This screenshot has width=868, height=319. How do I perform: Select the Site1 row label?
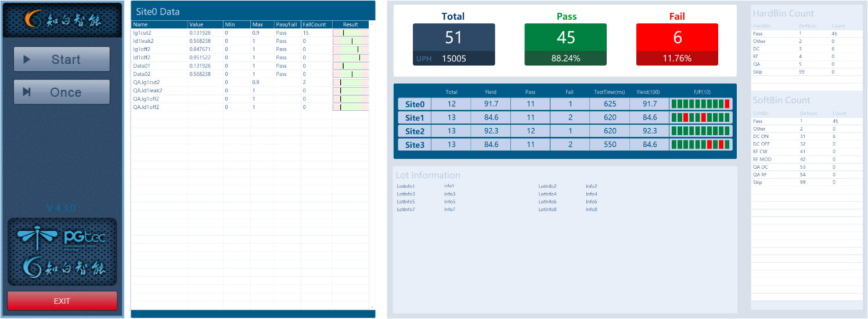tap(415, 118)
